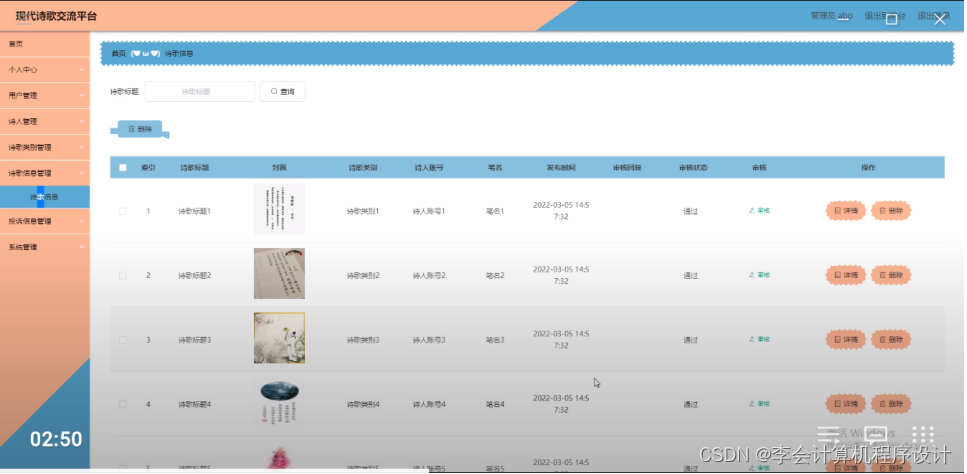Screen dimensions: 967x474
Task: Check the checkbox for row 诗歌标题2
Action: tap(123, 276)
